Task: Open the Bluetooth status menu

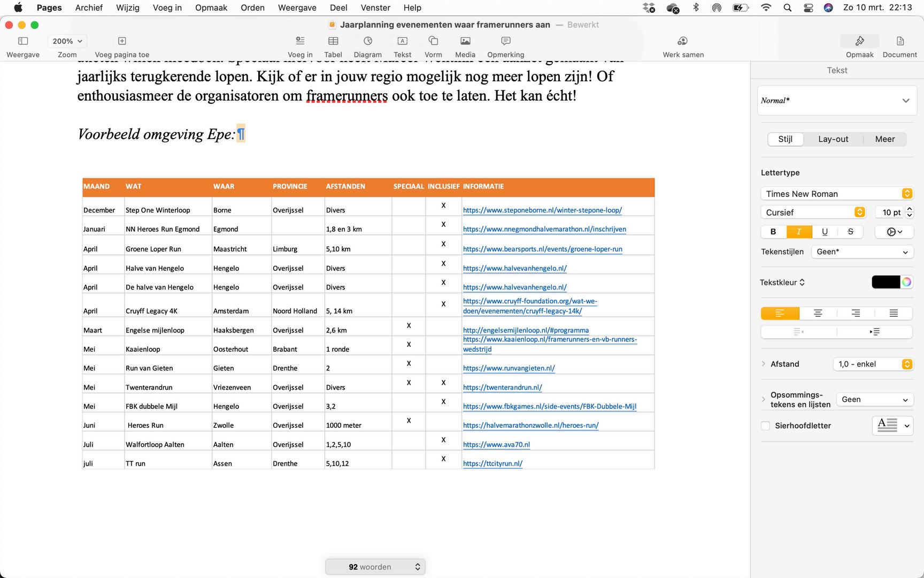Action: [696, 7]
